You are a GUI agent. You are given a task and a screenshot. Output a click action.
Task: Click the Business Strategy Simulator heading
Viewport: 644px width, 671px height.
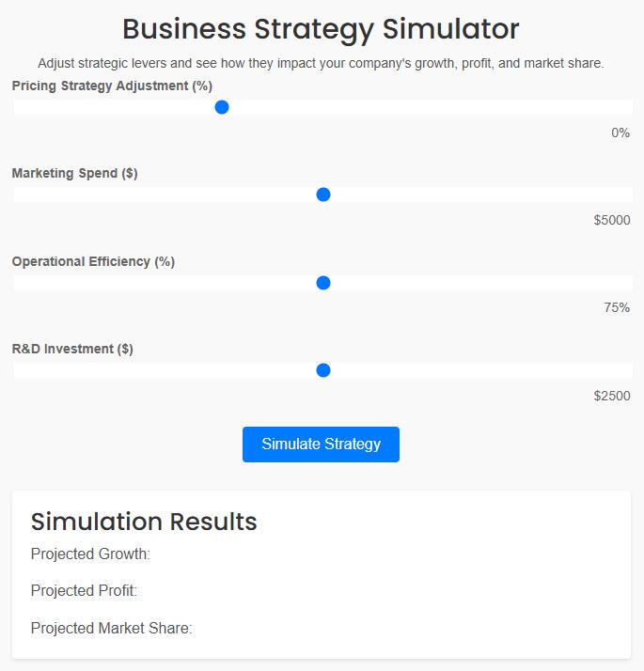click(x=321, y=28)
